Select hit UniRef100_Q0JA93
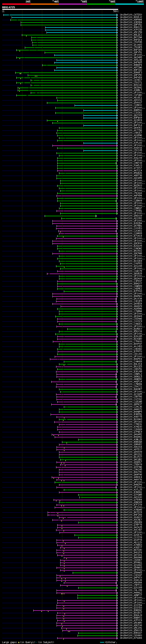This screenshot has width=146, height=644. [131, 45]
